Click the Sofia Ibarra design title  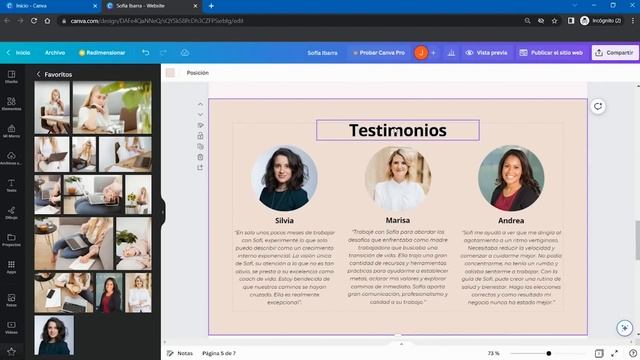tap(322, 53)
